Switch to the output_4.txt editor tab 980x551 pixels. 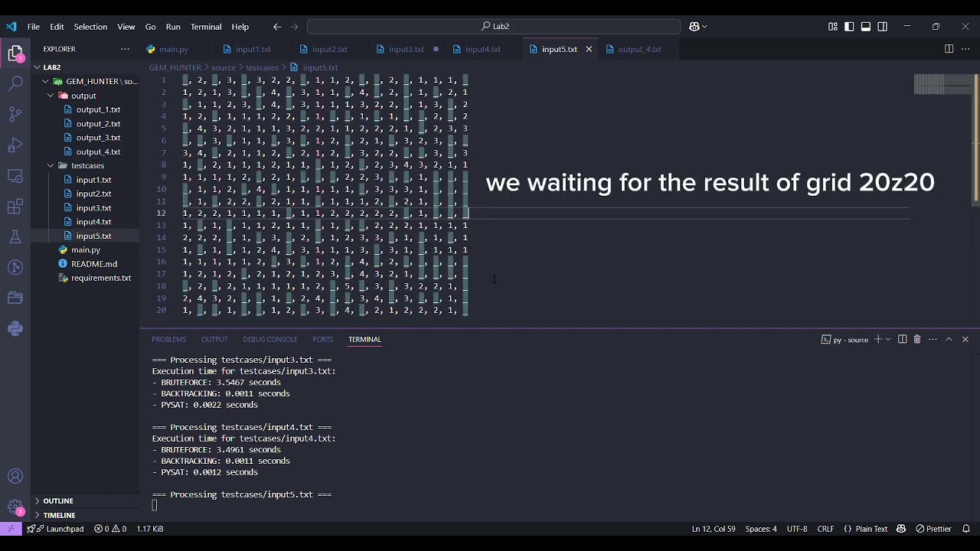pyautogui.click(x=640, y=49)
